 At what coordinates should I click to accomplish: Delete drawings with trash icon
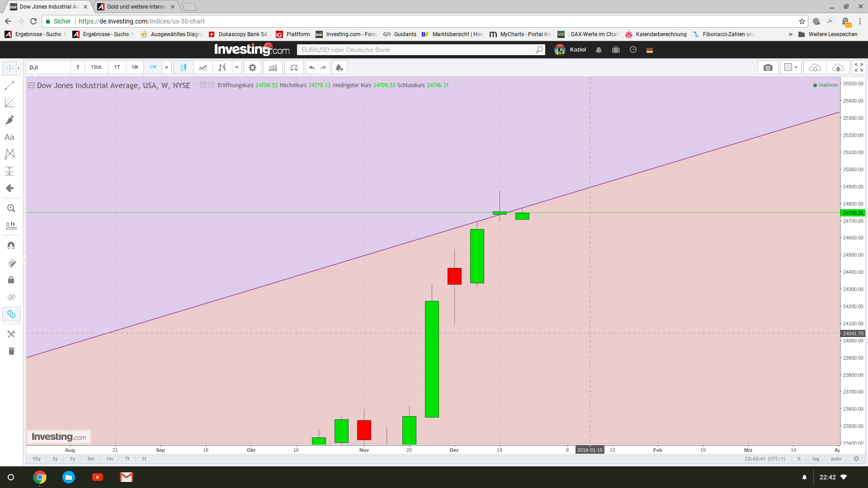11,351
